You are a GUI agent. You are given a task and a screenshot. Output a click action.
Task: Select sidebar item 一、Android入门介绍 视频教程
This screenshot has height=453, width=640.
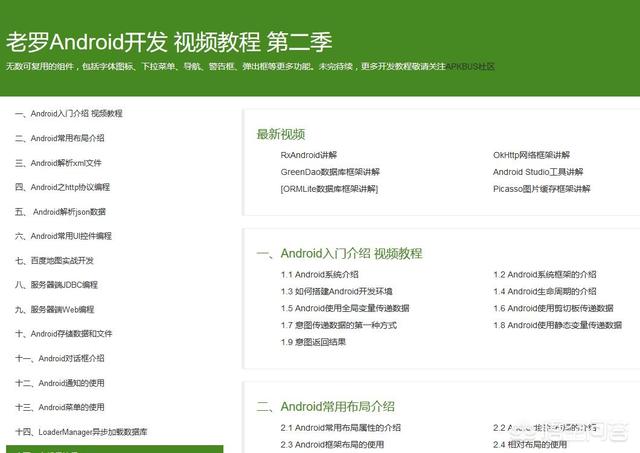pyautogui.click(x=68, y=114)
